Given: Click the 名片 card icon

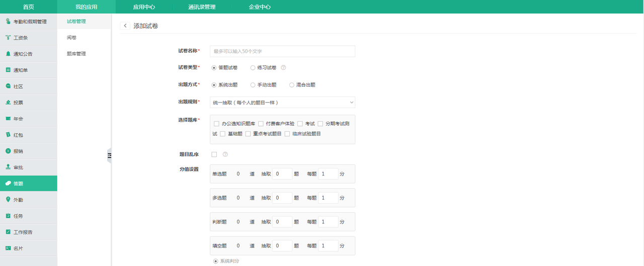Looking at the screenshot, I should pos(8,248).
